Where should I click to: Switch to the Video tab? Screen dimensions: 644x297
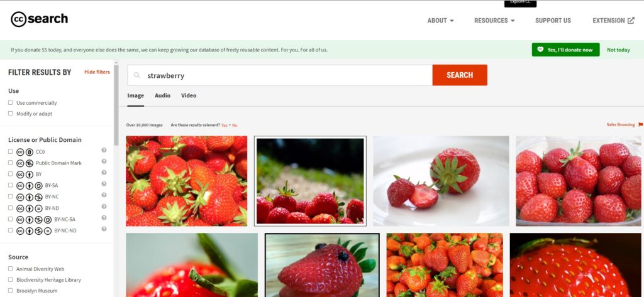pyautogui.click(x=189, y=95)
